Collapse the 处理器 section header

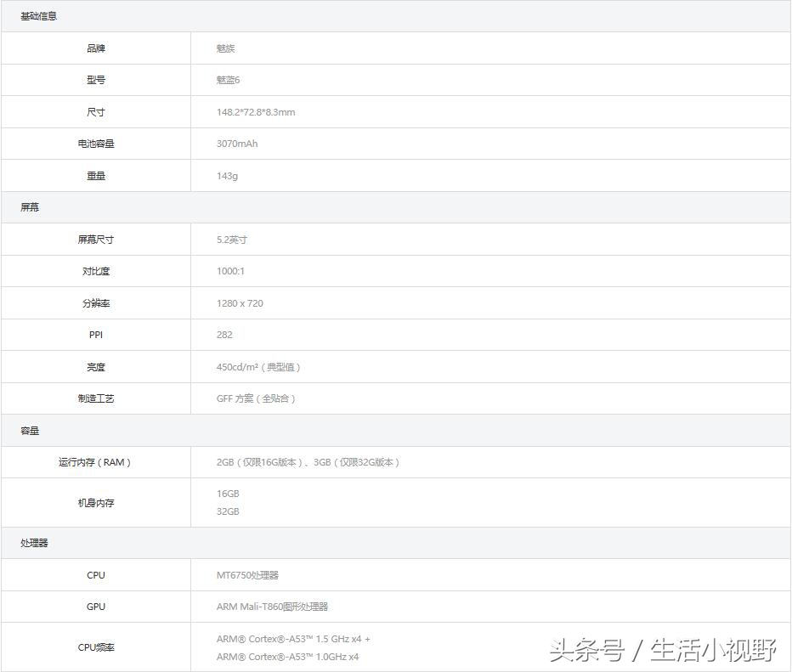coord(32,542)
